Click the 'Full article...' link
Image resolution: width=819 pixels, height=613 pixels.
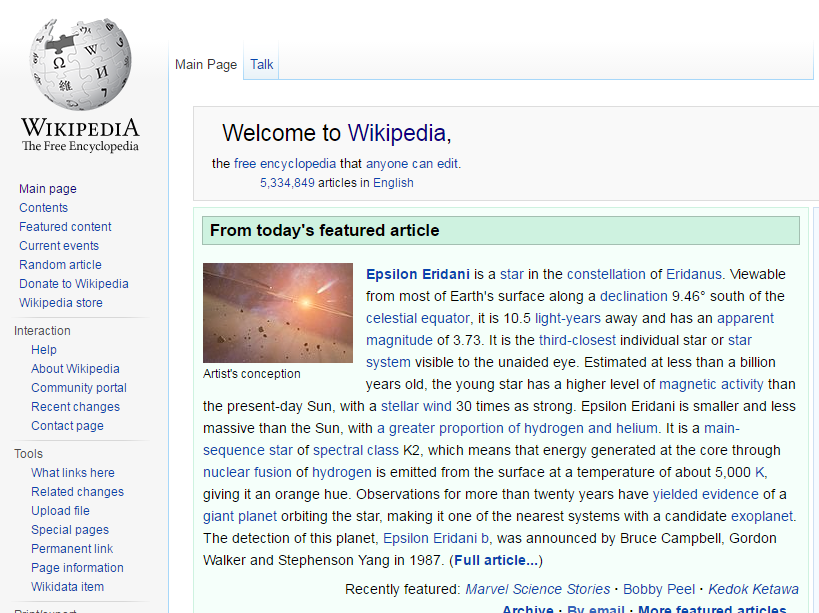click(496, 560)
